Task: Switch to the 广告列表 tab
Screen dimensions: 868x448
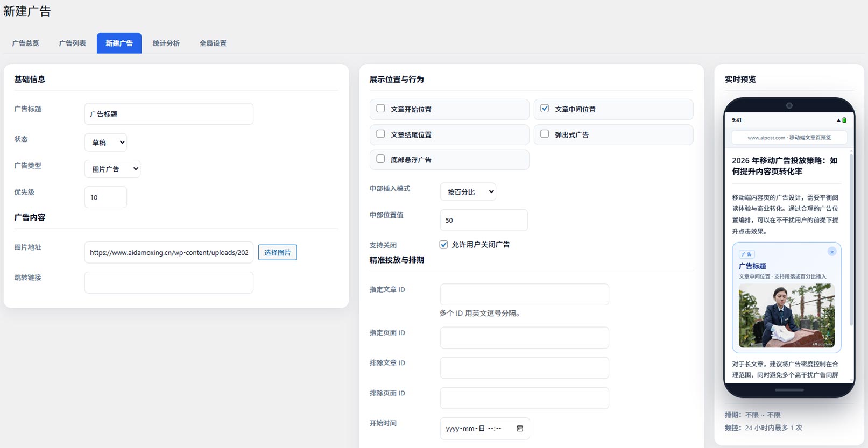Action: (72, 43)
